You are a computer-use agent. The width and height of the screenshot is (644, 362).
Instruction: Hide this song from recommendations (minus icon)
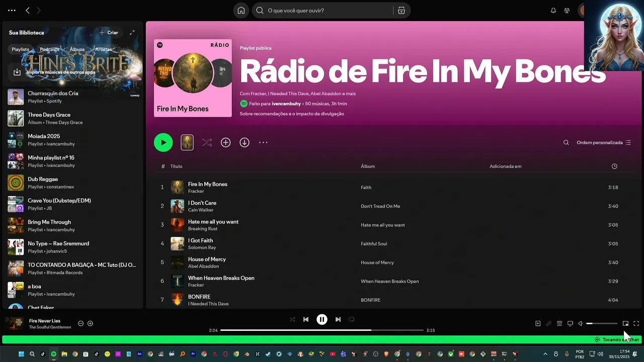(80, 324)
